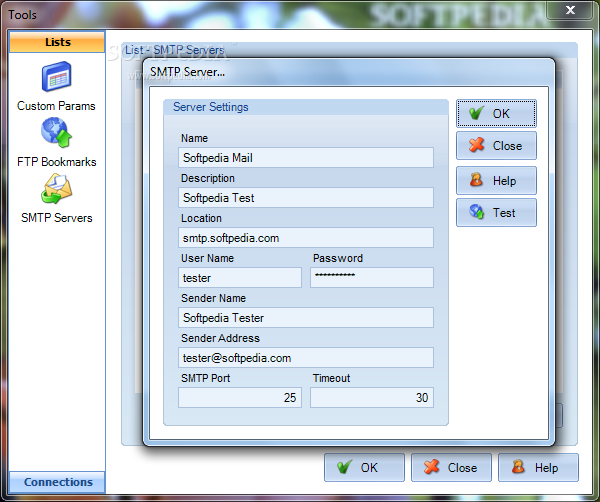Open the FTP Bookmarks globe icon
The image size is (600, 502).
tap(57, 132)
